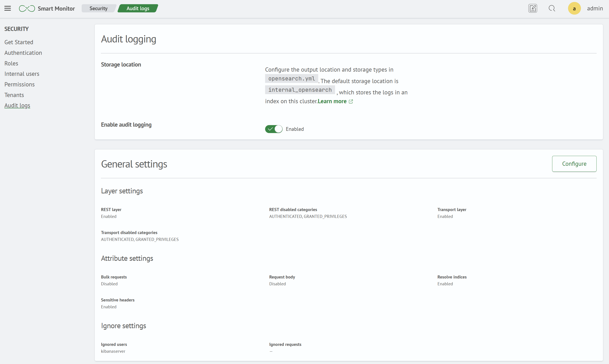Click the admin user avatar

tap(574, 9)
